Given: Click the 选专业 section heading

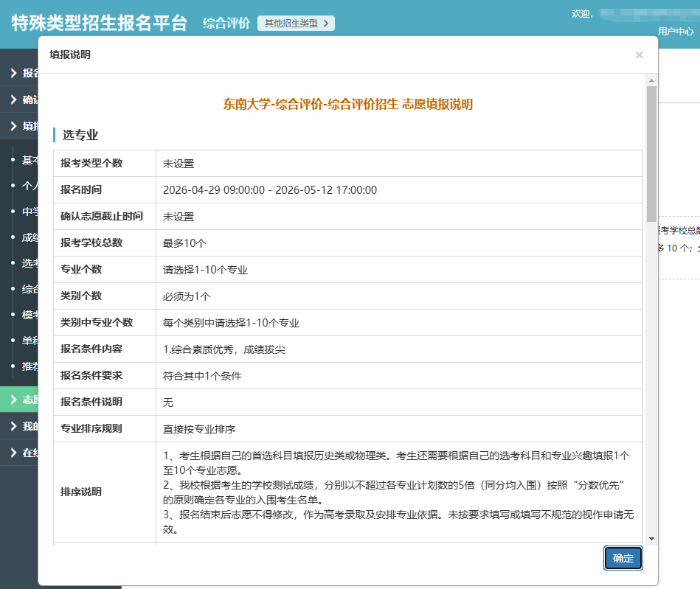Looking at the screenshot, I should point(80,135).
